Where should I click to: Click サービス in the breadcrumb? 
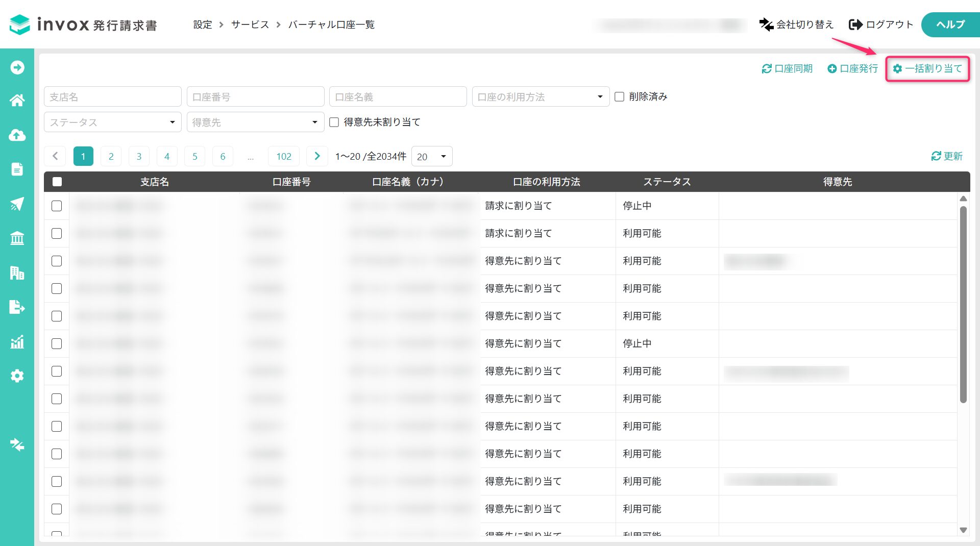tap(250, 24)
